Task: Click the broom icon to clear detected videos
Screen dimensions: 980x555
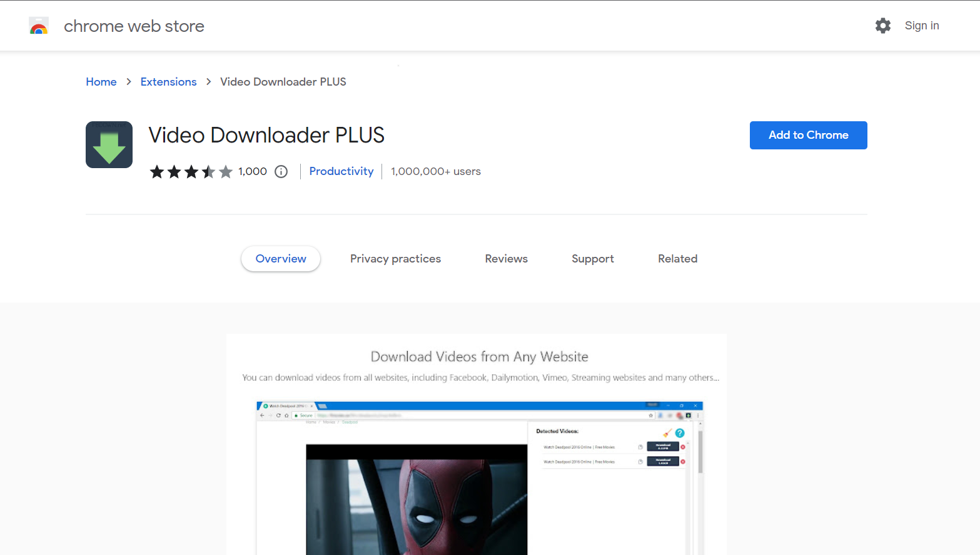Action: (667, 433)
